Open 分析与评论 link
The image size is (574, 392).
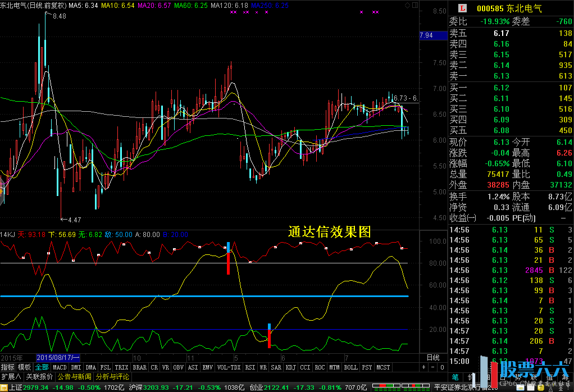(x=112, y=377)
